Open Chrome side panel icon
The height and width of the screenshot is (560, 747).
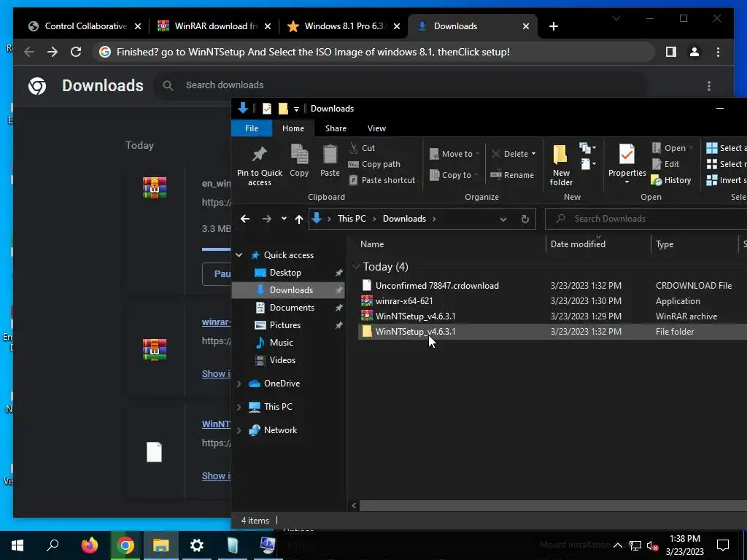[x=671, y=52]
